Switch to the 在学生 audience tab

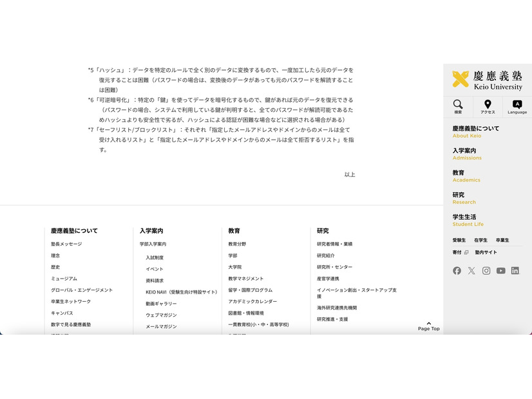tap(481, 239)
